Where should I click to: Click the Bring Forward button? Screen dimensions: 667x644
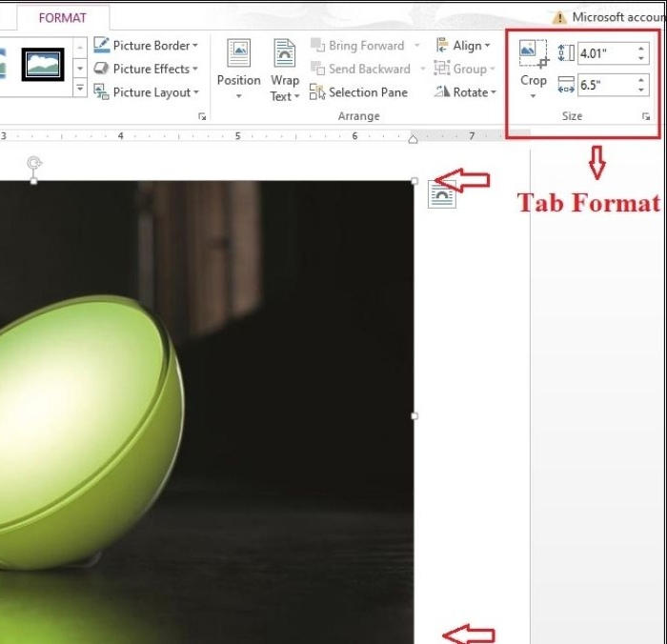(x=357, y=46)
